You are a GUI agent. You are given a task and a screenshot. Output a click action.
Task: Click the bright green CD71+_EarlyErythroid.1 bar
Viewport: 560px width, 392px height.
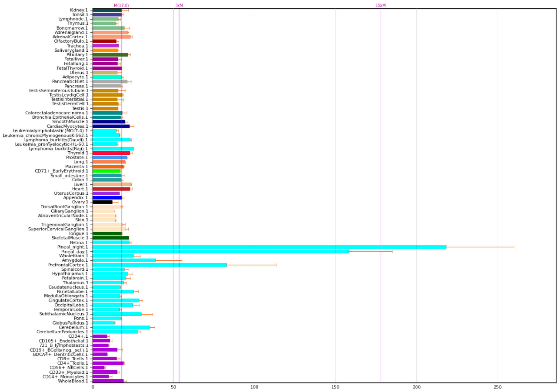(x=107, y=171)
